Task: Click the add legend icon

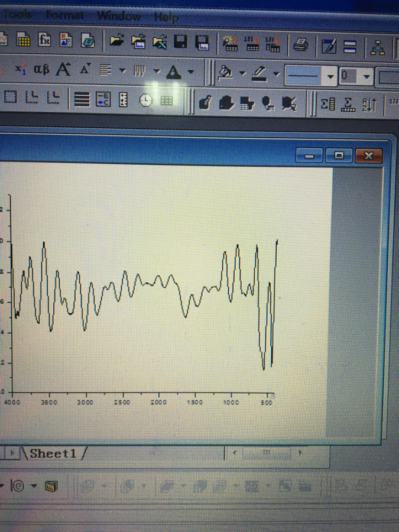Action: click(x=103, y=99)
